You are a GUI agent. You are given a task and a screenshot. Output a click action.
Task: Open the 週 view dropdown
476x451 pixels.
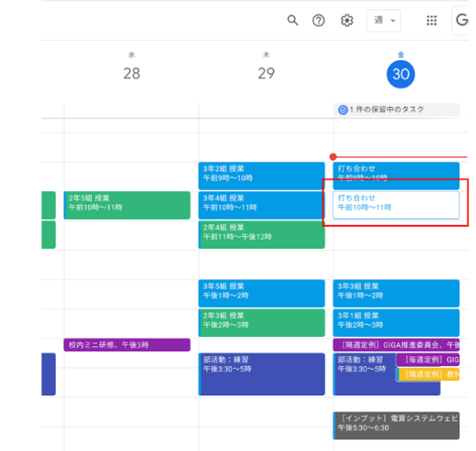click(383, 20)
